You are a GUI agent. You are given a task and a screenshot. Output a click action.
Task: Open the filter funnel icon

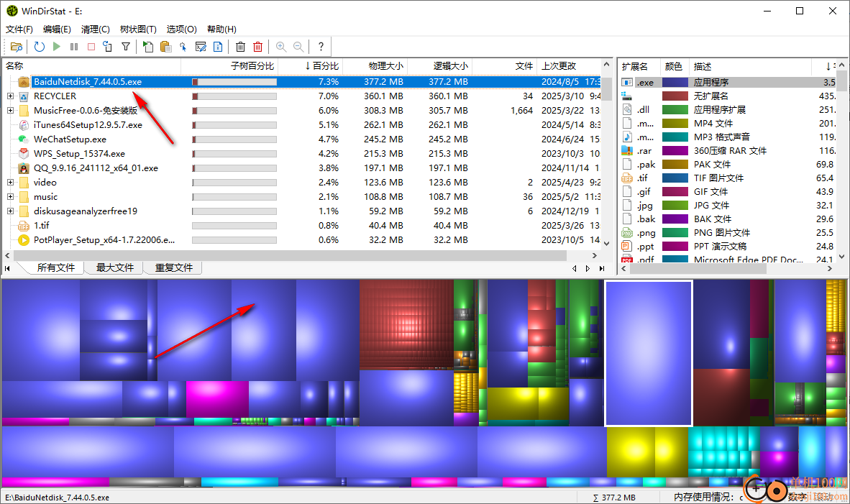(126, 47)
